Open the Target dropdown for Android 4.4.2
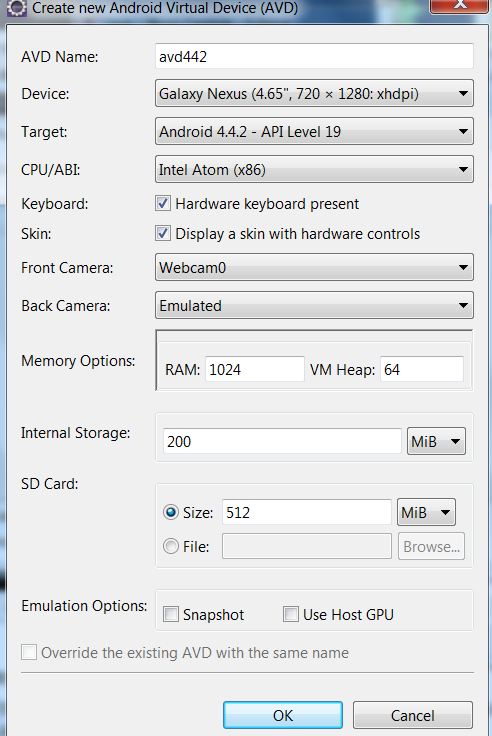The height and width of the screenshot is (736, 492). pos(314,131)
